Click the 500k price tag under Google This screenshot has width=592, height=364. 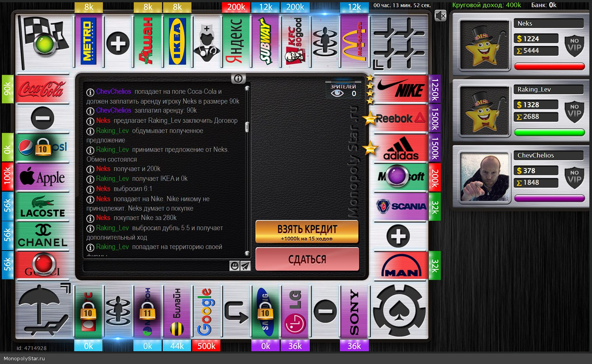(207, 346)
